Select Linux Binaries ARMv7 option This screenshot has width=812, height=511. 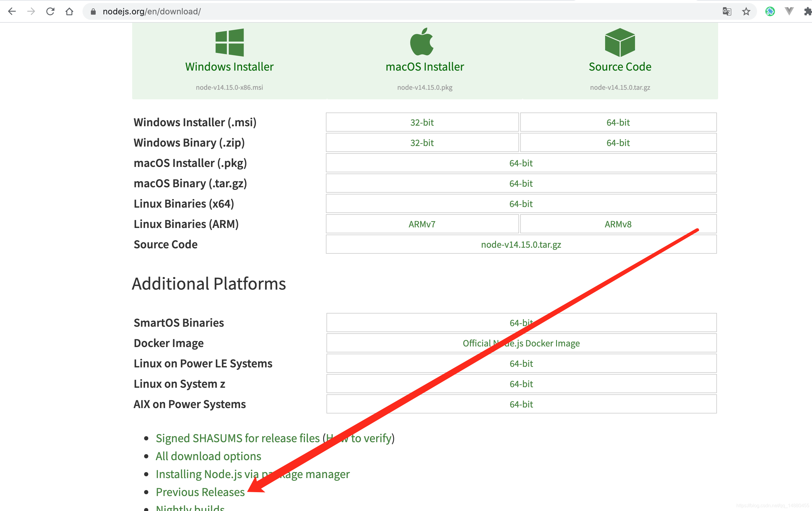(422, 224)
